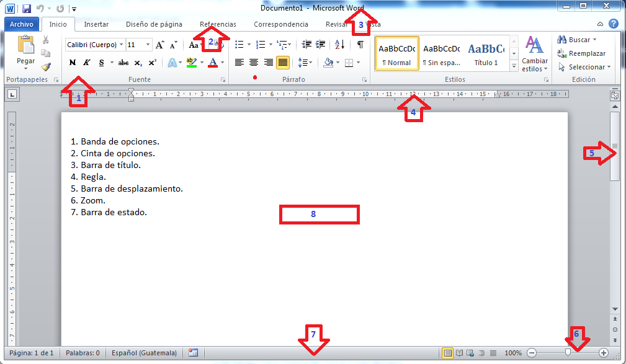The width and height of the screenshot is (626, 364).
Task: Click the strikethrough formatting icon
Action: pyautogui.click(x=123, y=62)
